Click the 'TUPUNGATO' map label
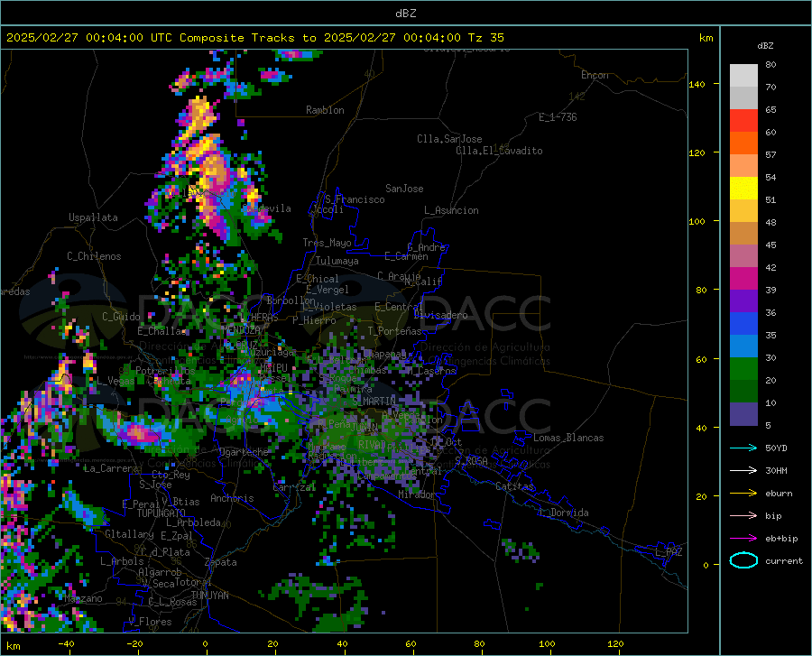Screen dimensions: 812x656 161,513
